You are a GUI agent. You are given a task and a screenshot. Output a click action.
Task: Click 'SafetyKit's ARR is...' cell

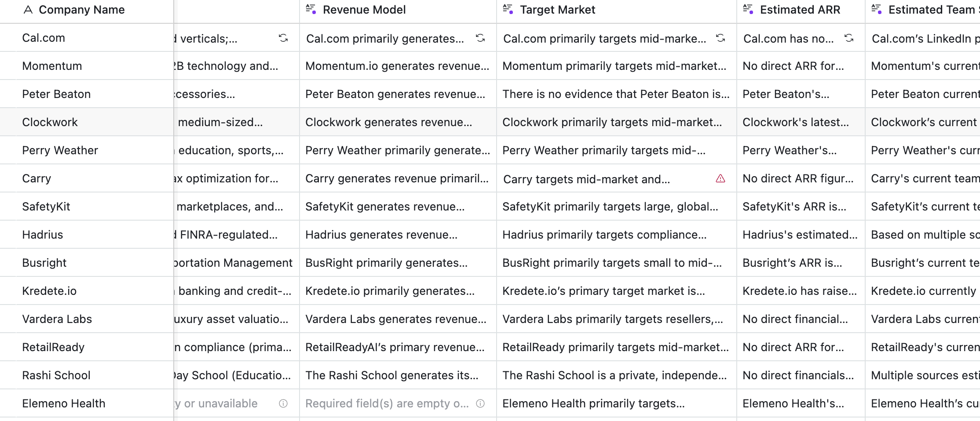(x=801, y=207)
